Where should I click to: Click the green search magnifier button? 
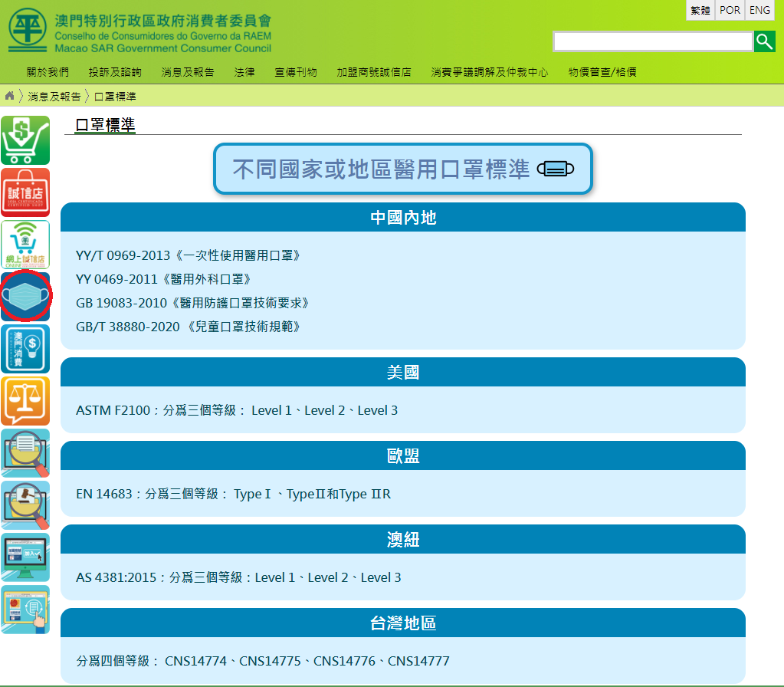[x=764, y=41]
